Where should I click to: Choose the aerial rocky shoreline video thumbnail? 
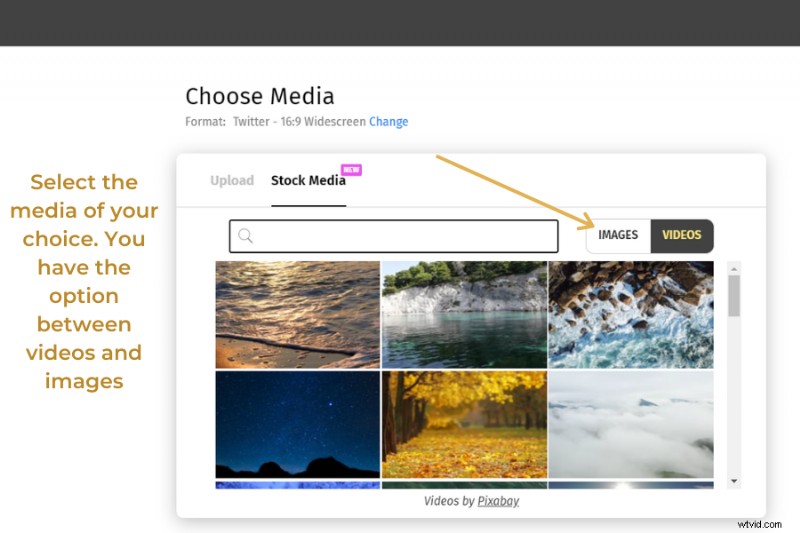pyautogui.click(x=631, y=315)
